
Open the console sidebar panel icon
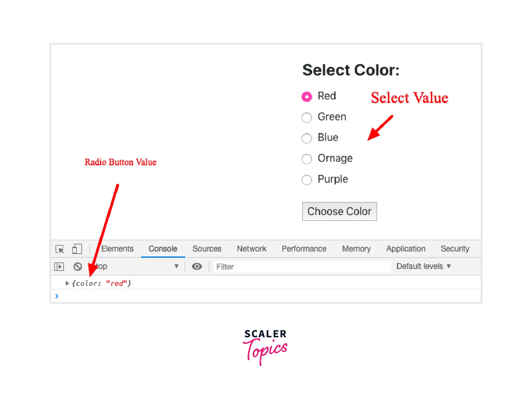(x=59, y=266)
